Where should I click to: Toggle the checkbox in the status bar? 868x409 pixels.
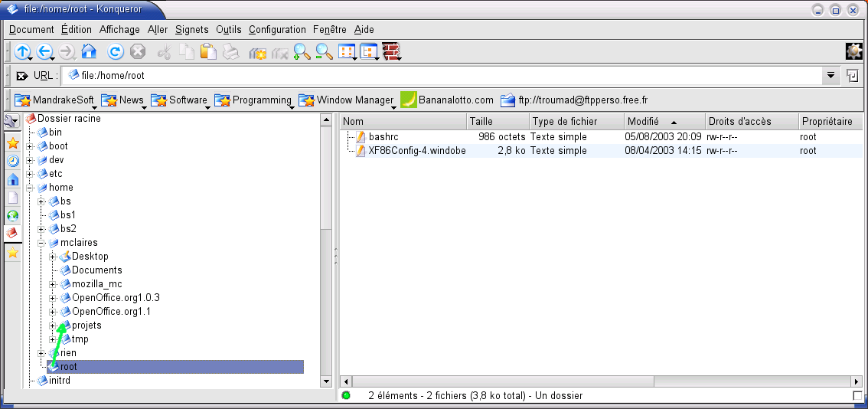[x=857, y=395]
